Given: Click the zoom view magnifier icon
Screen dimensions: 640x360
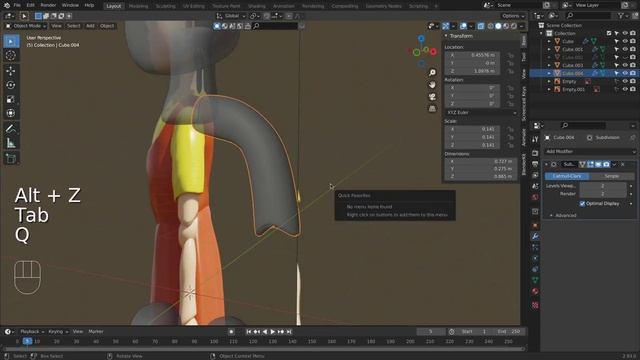Looking at the screenshot, I should tap(432, 73).
